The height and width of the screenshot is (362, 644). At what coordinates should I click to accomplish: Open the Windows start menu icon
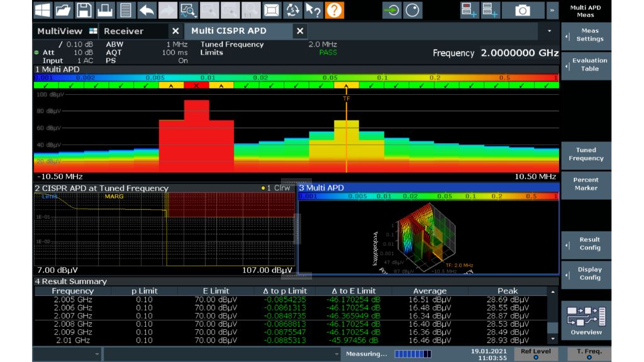43,10
